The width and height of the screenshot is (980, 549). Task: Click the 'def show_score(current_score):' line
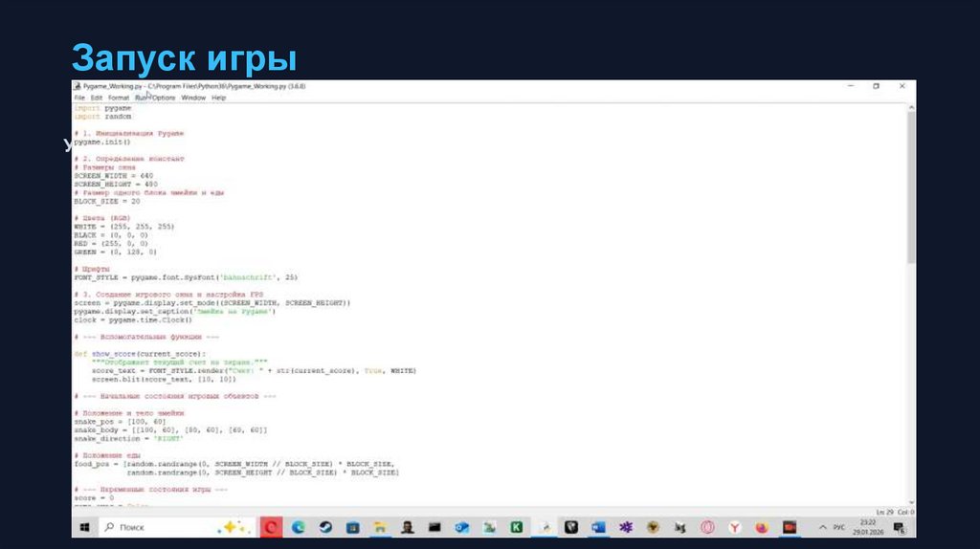click(x=140, y=354)
